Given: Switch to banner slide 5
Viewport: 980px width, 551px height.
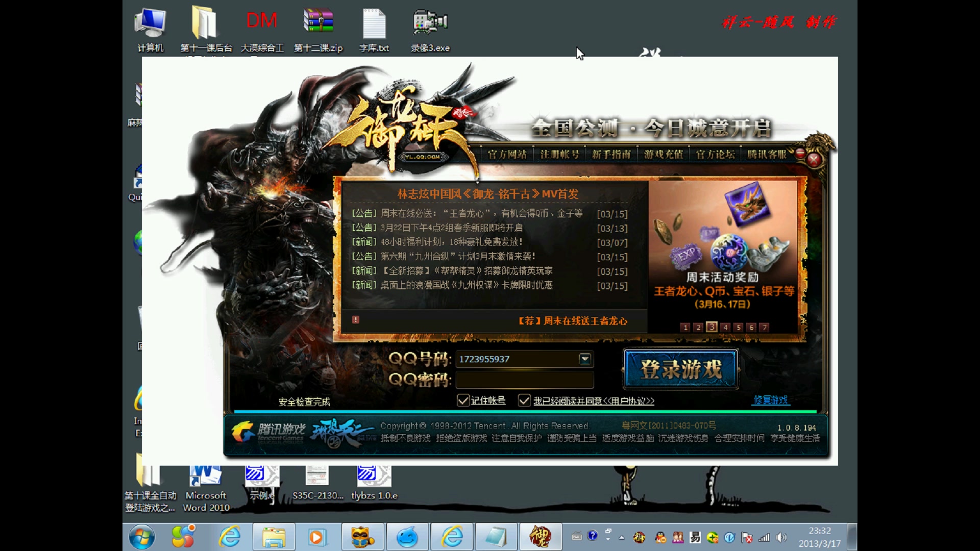Looking at the screenshot, I should pyautogui.click(x=738, y=328).
